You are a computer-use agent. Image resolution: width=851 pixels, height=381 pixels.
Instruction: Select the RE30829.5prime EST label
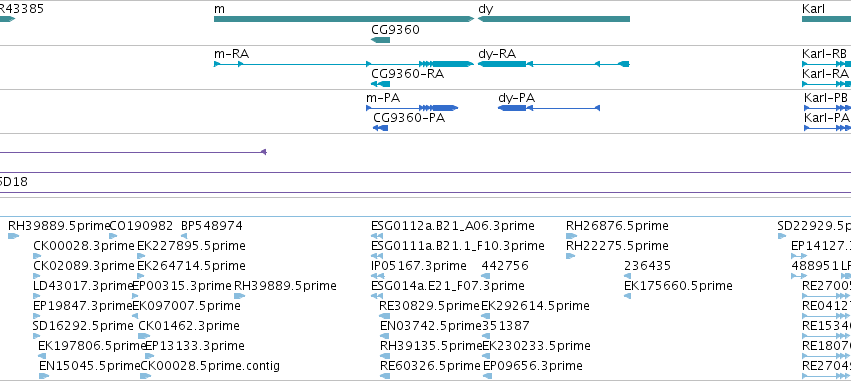[x=429, y=306]
